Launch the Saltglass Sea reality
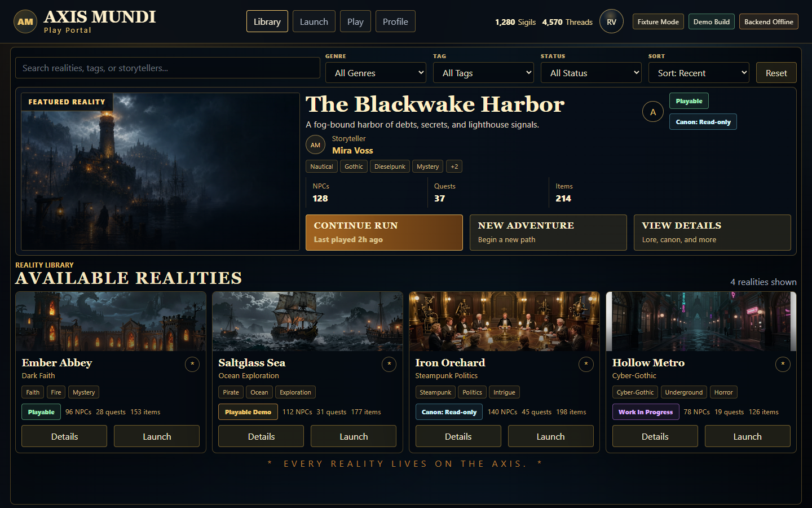 click(x=354, y=436)
